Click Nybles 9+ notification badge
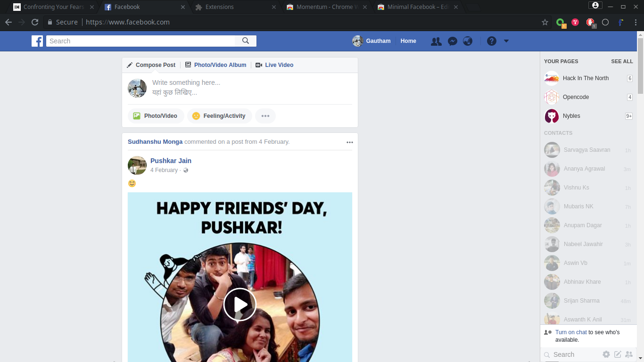 629,116
